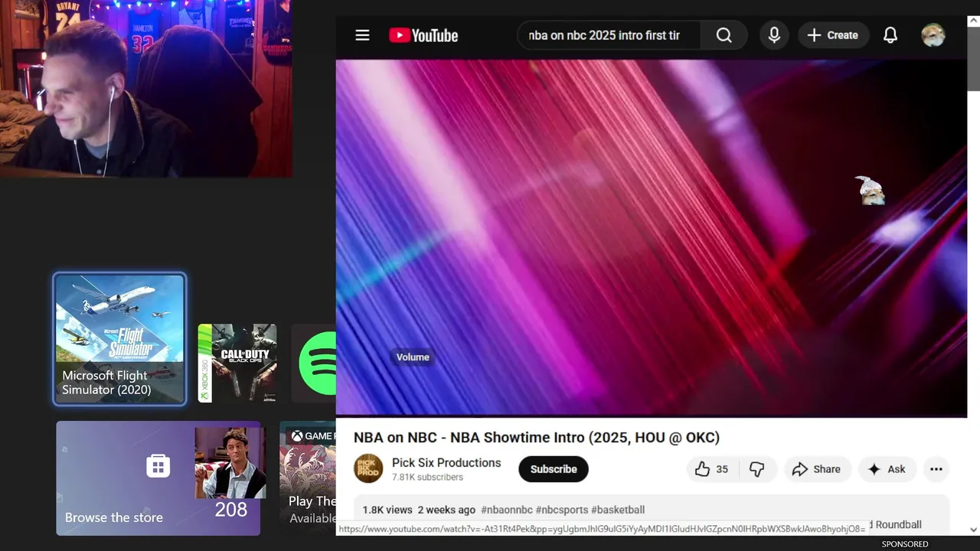Open the Create menu
Viewport: 980px width, 551px height.
[x=832, y=35]
